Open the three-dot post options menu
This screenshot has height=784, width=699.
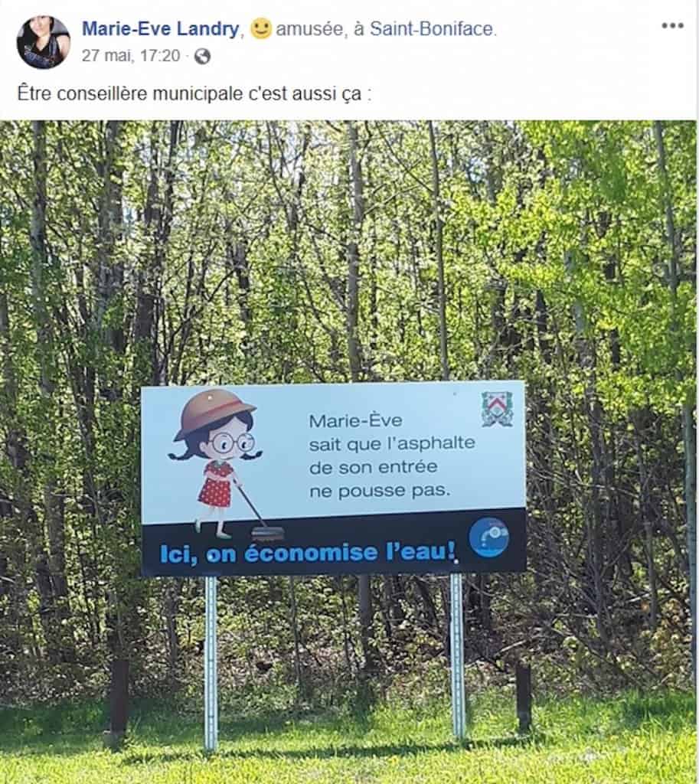point(672,26)
